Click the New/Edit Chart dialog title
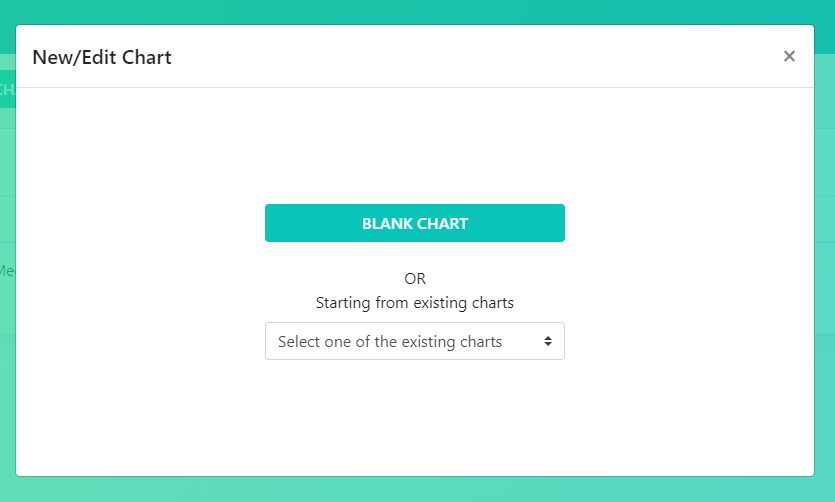The image size is (835, 502). [x=102, y=57]
